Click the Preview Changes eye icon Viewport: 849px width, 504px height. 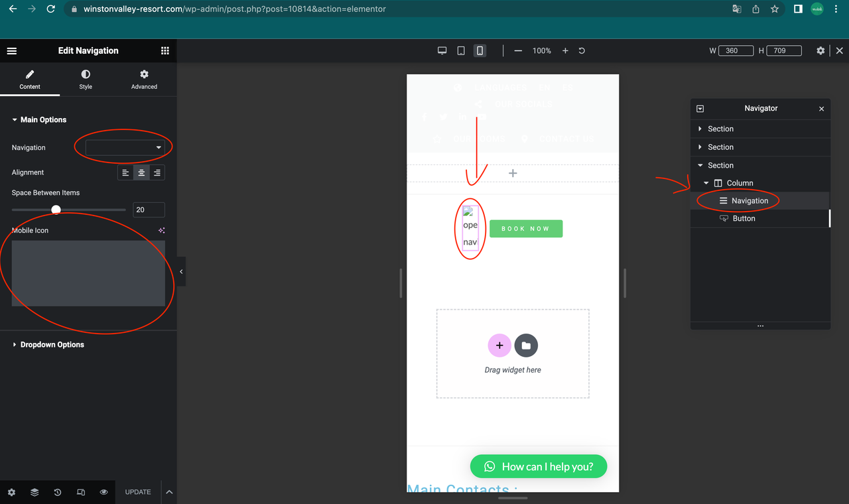tap(103, 492)
